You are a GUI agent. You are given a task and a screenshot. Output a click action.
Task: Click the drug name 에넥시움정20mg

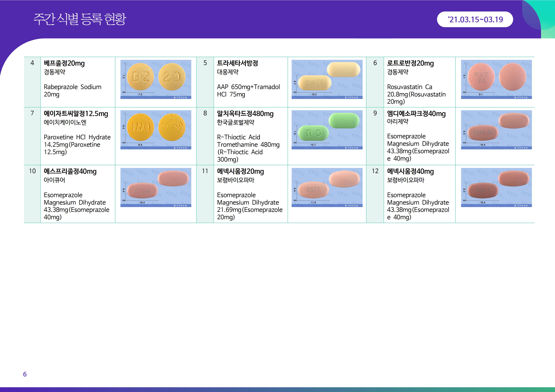pos(240,171)
